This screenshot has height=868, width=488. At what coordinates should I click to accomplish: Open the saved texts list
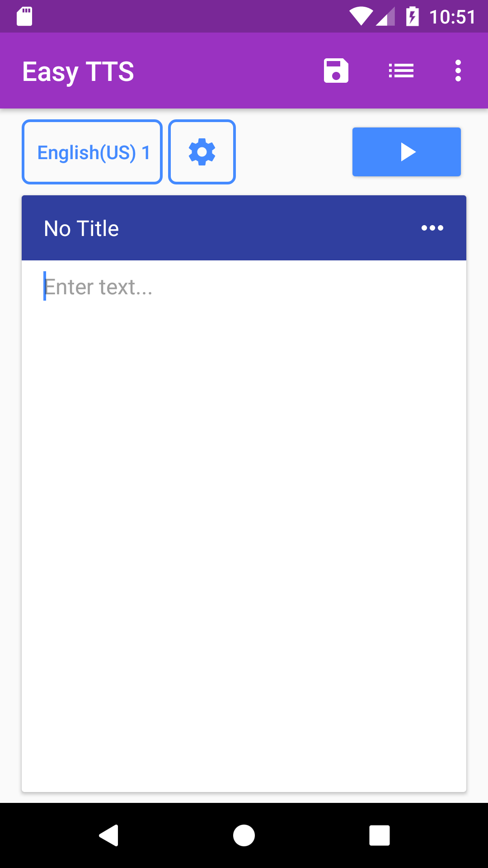[401, 70]
